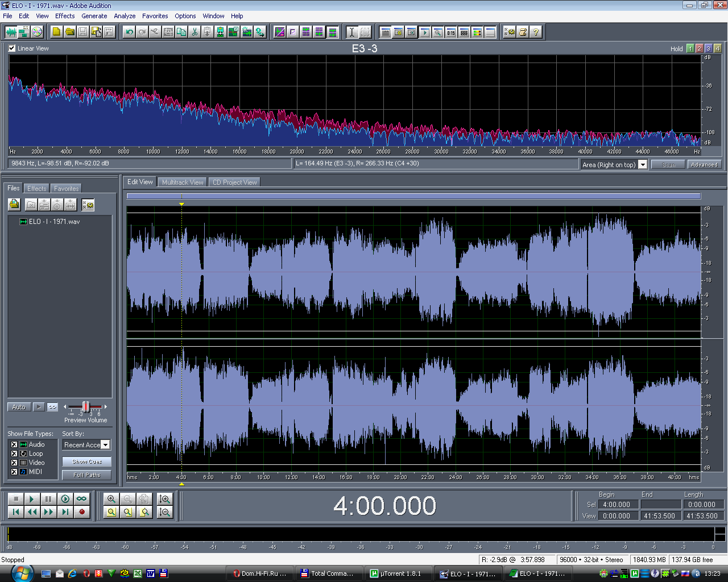Open the Sort By Recent Access dropdown
This screenshot has height=582, width=728.
click(105, 444)
